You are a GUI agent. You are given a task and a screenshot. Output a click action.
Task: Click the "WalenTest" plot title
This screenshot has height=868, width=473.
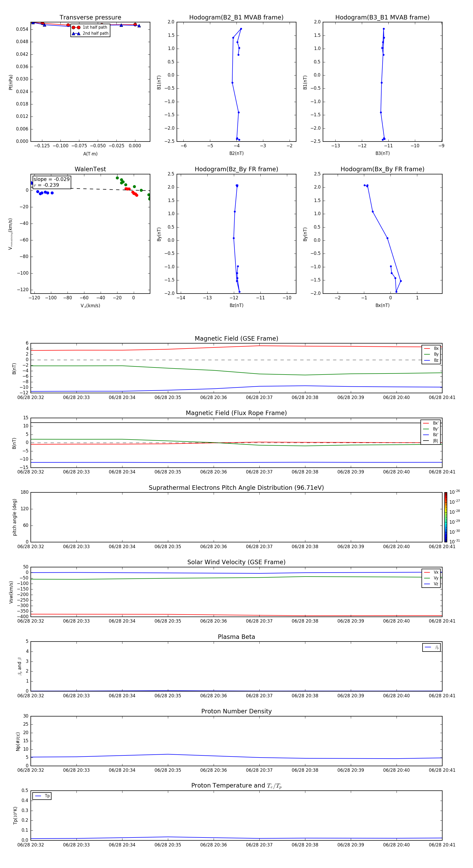pos(90,169)
